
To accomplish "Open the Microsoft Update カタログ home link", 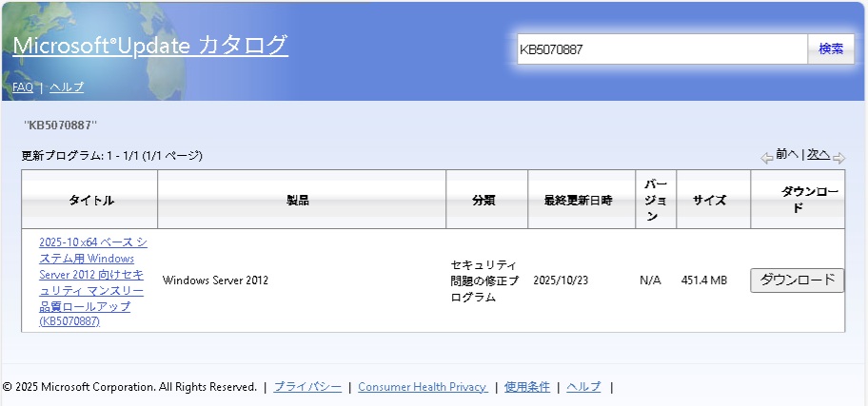I will pos(150,46).
